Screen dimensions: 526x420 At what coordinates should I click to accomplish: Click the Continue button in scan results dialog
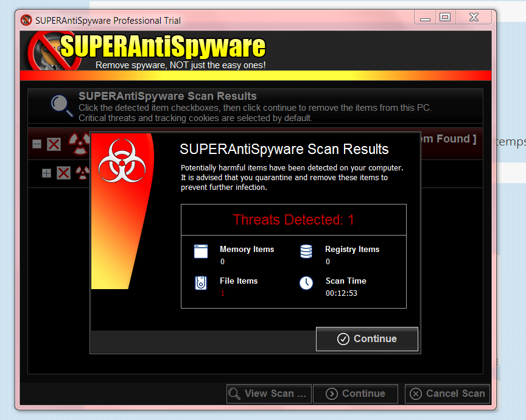tap(367, 339)
